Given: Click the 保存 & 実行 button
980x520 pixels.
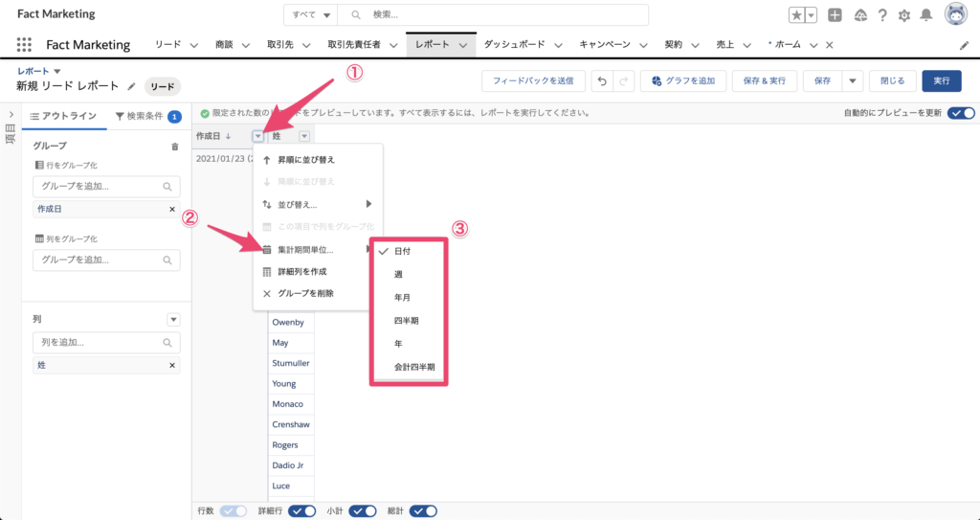Looking at the screenshot, I should coord(765,81).
